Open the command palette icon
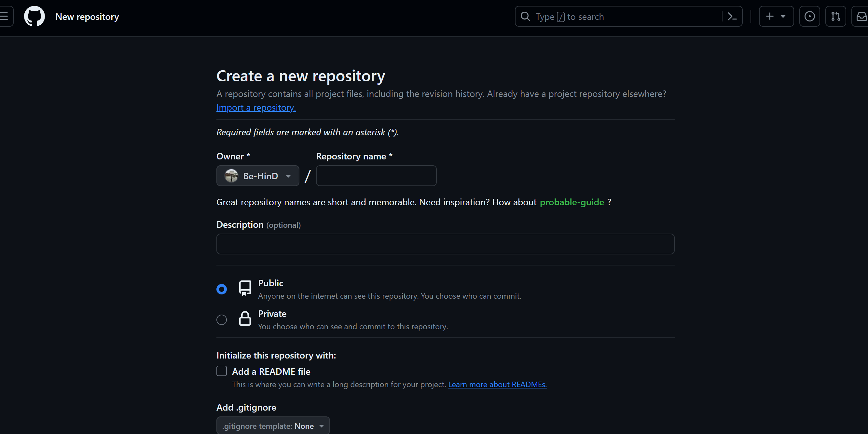This screenshot has height=434, width=868. click(x=732, y=16)
